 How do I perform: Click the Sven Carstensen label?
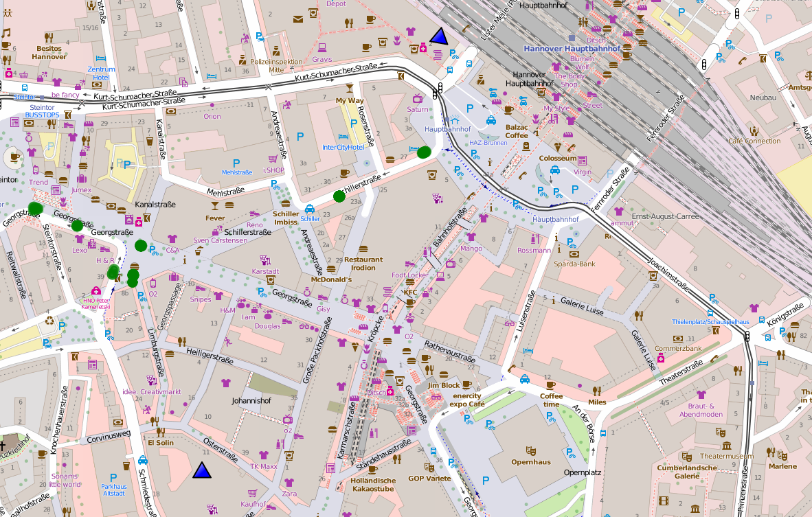click(x=220, y=240)
